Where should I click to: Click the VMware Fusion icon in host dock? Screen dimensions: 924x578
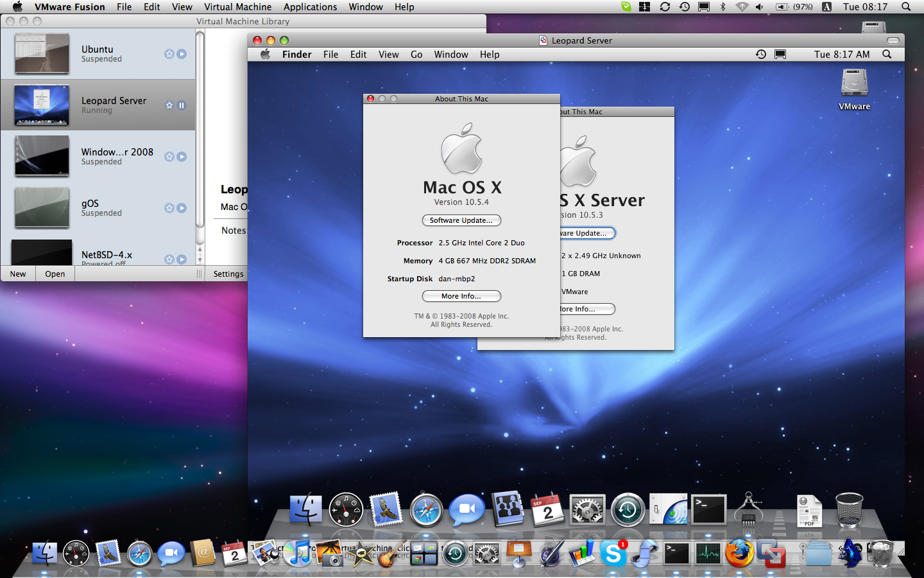tap(771, 553)
